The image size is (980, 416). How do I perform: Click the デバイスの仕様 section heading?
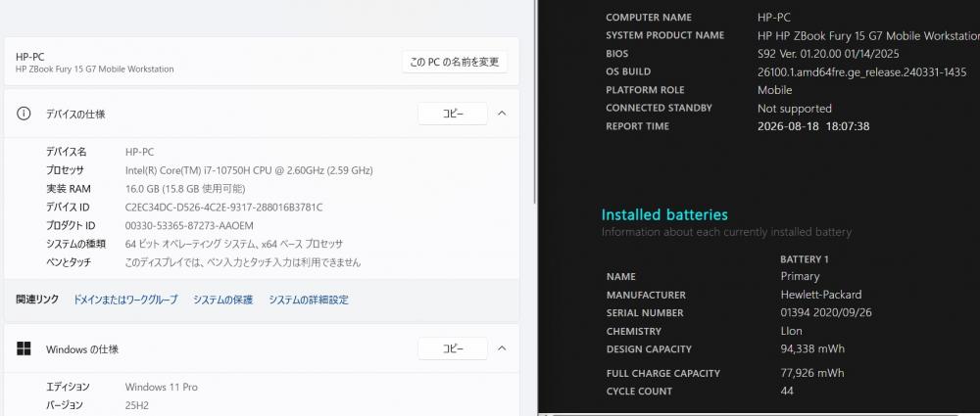click(x=75, y=115)
